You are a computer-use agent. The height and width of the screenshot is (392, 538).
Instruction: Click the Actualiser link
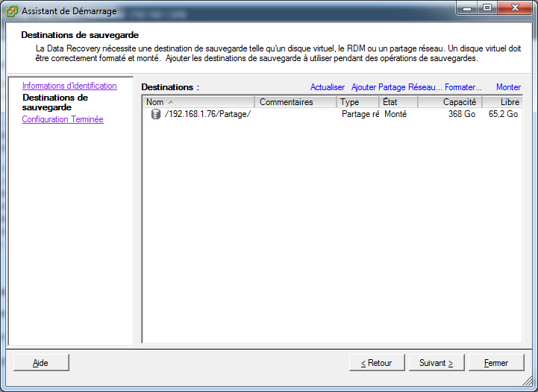[328, 87]
